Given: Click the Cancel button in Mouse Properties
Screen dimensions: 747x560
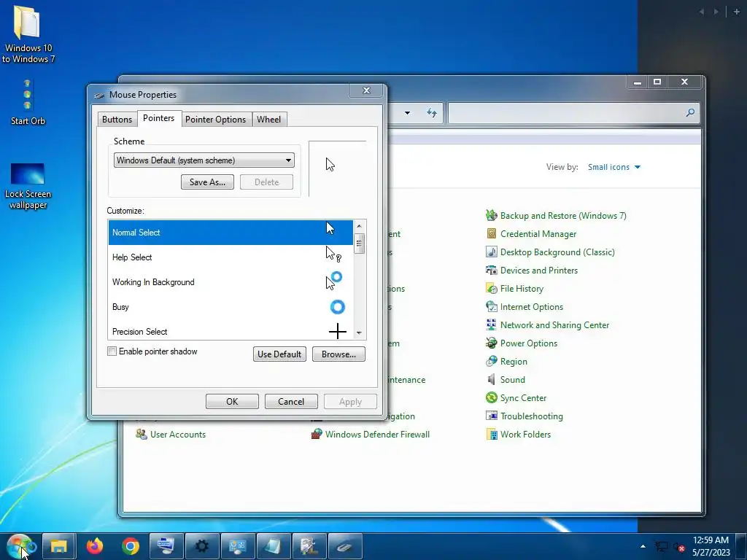Looking at the screenshot, I should [291, 402].
